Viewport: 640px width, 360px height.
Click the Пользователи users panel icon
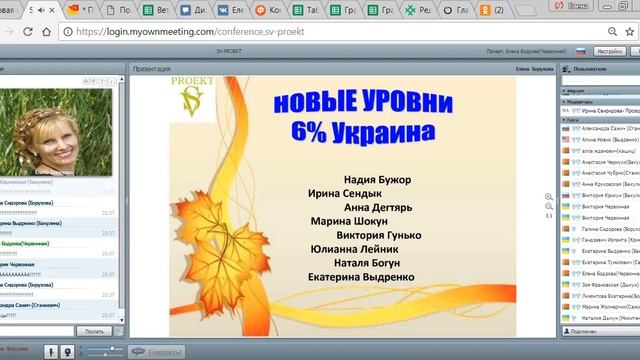click(x=566, y=69)
